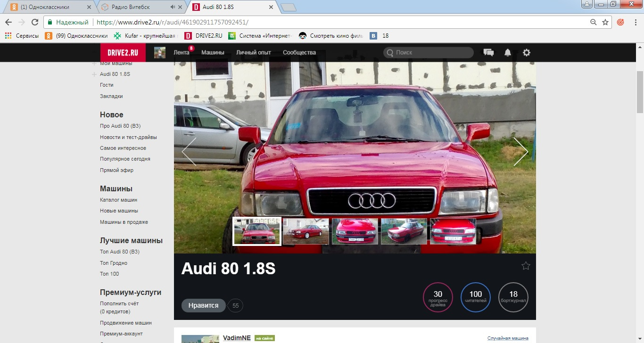The image size is (644, 343).
Task: Open Сервисы apps grid in bookmarks bar
Action: 22,35
